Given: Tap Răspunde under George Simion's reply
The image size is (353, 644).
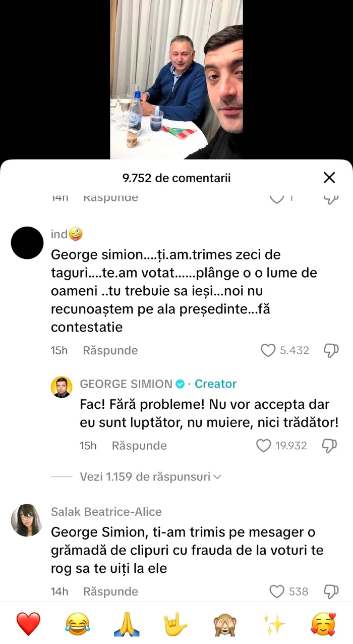Looking at the screenshot, I should pyautogui.click(x=139, y=446).
